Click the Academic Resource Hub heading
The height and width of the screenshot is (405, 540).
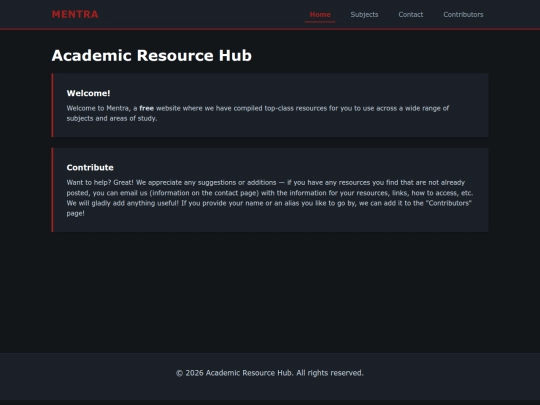[x=152, y=55]
